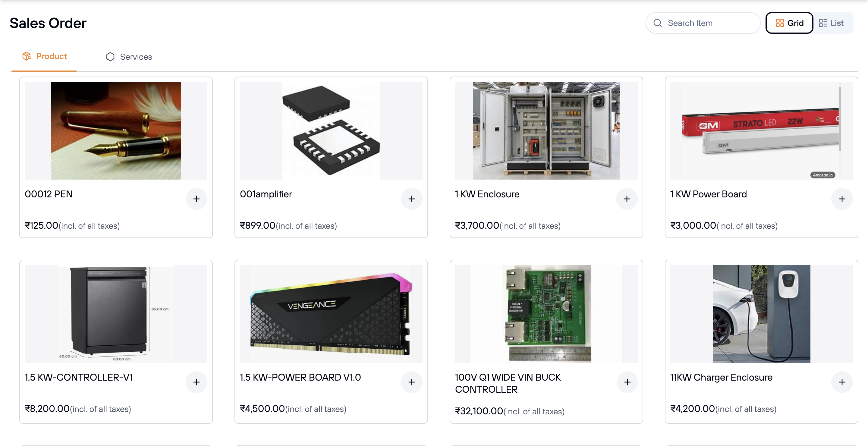
Task: Open the 001amplifier chip thumbnail
Action: coord(331,131)
